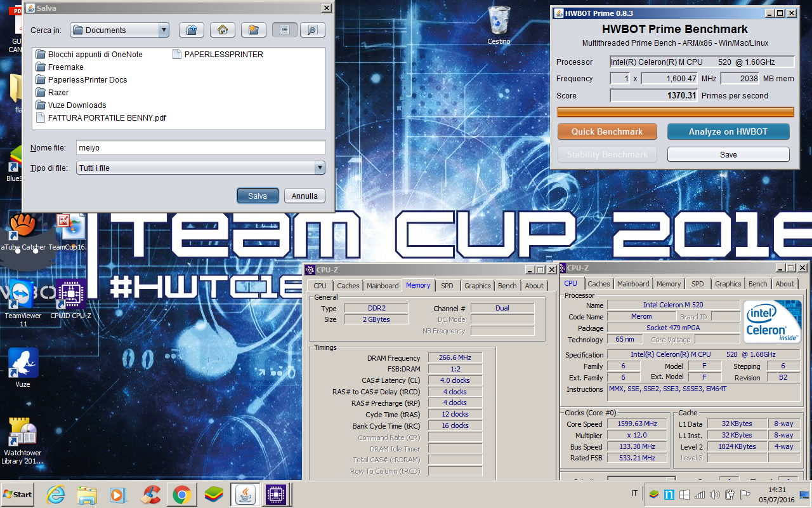Switch to Caches tab in left CPU-Z window
Viewport: 812px width, 508px height.
348,286
